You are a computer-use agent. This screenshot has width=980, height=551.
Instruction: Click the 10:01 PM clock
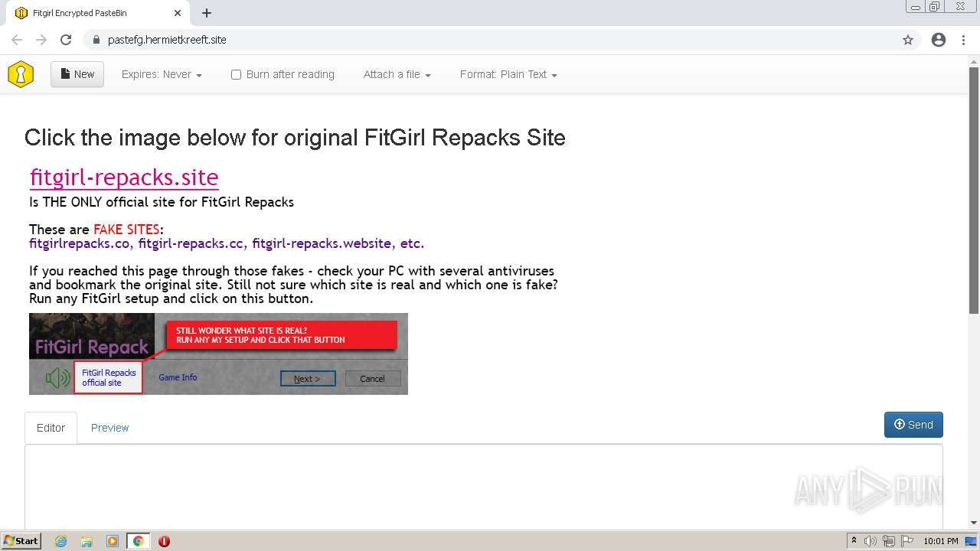(941, 541)
